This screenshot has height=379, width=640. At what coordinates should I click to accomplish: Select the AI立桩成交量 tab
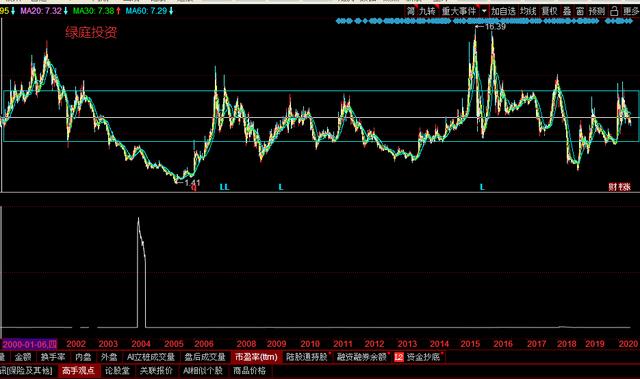(x=151, y=357)
